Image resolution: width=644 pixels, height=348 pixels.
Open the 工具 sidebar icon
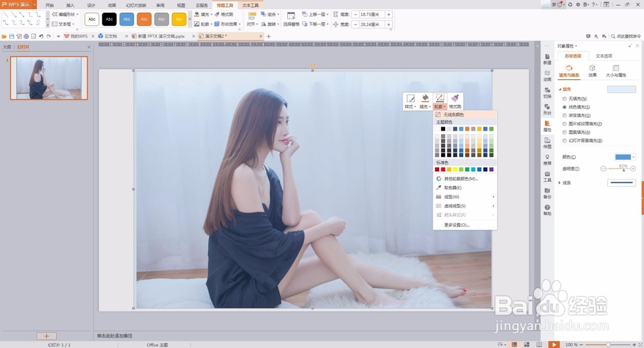[x=547, y=177]
